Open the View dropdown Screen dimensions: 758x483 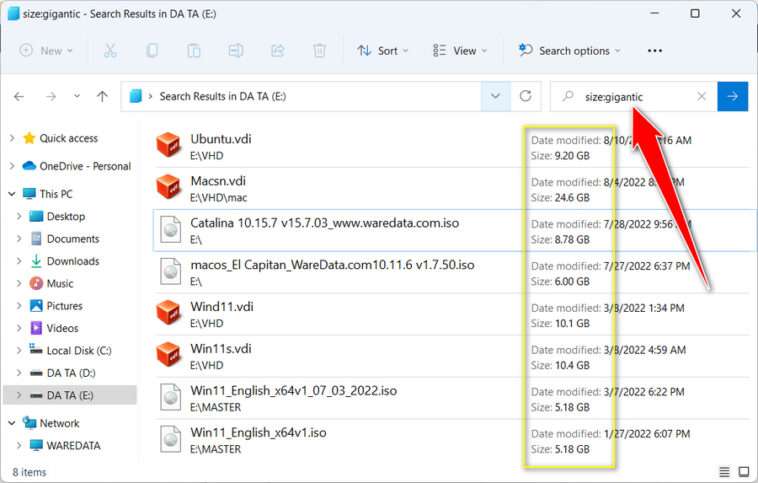[x=460, y=50]
